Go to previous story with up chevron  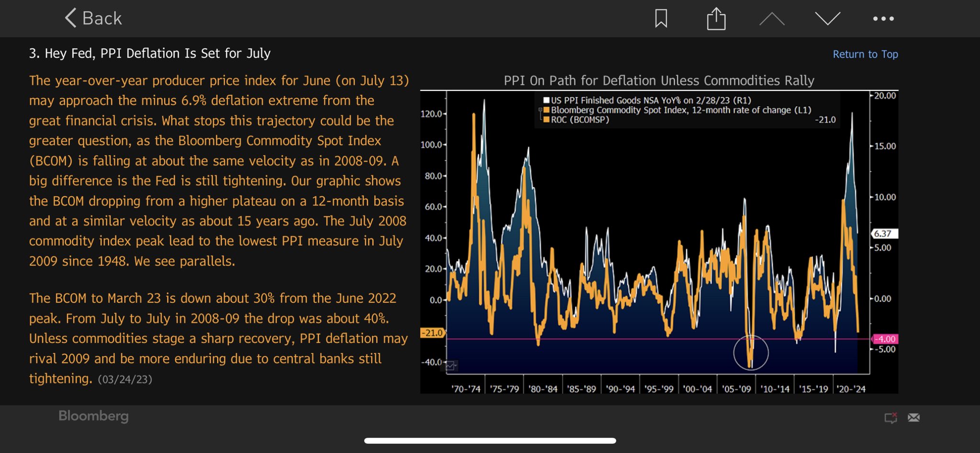(772, 19)
